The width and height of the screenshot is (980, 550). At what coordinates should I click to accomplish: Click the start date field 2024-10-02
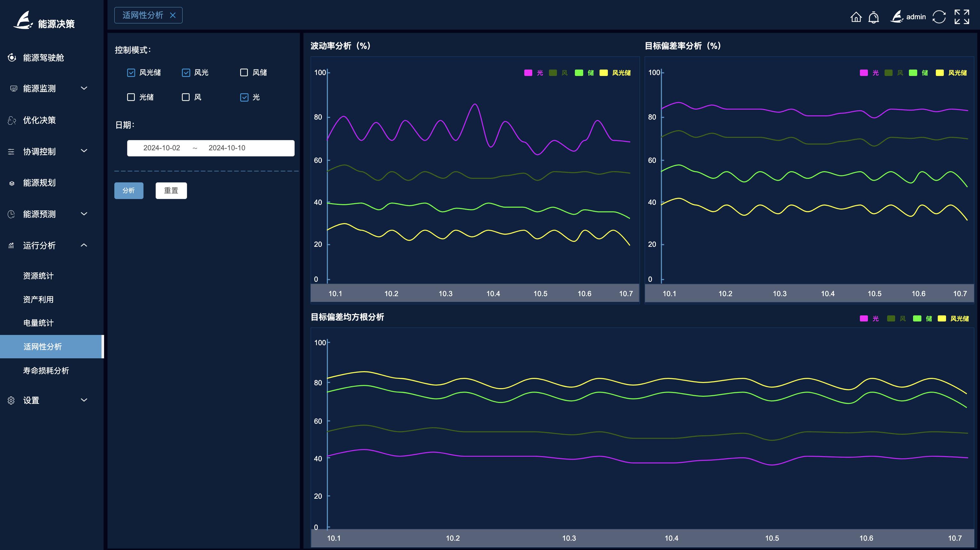coord(161,148)
